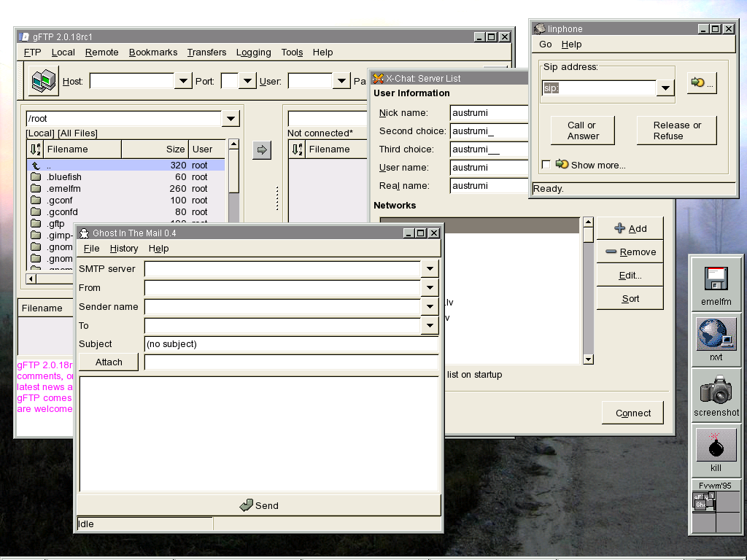Open the gFTP User dropdown

coord(341,81)
